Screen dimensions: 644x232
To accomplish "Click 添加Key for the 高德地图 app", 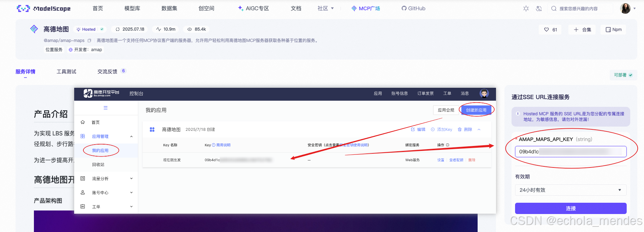I will point(442,129).
